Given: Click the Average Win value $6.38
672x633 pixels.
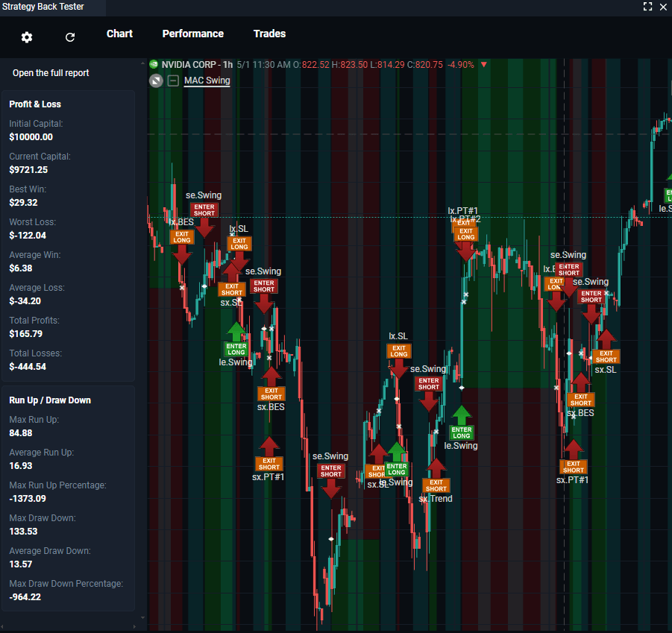Looking at the screenshot, I should click(x=21, y=268).
